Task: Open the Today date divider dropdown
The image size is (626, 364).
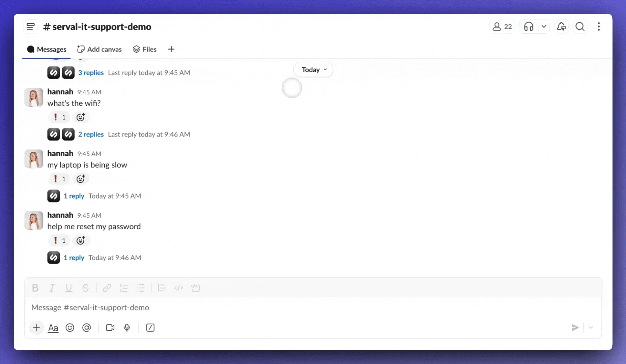Action: coord(312,69)
